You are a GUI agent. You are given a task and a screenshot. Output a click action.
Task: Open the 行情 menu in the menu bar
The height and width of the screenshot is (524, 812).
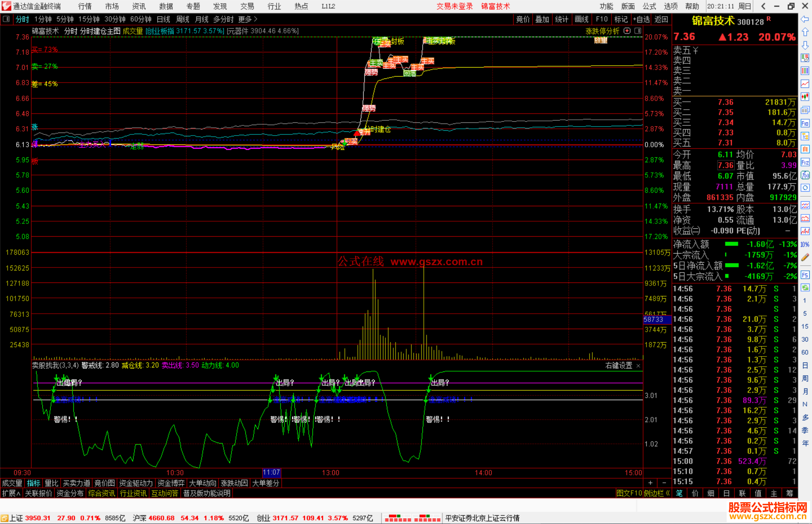pyautogui.click(x=85, y=6)
